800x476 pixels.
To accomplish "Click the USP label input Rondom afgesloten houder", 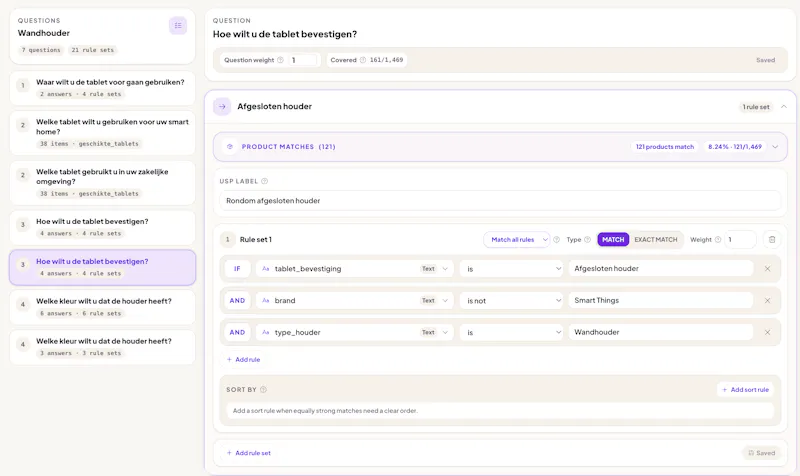I will [500, 201].
